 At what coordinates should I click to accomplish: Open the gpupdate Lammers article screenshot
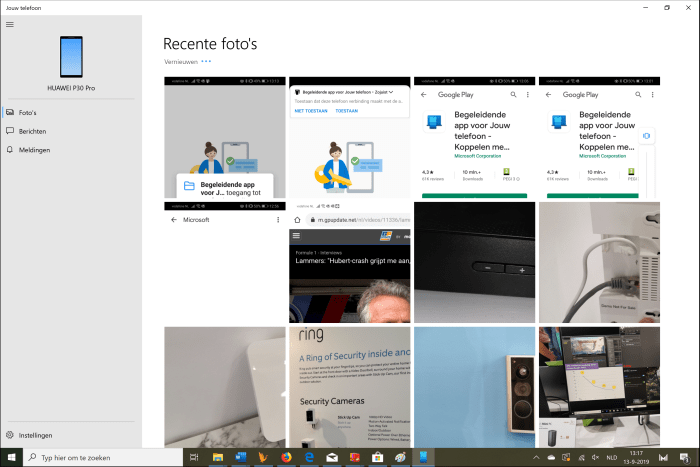point(350,262)
